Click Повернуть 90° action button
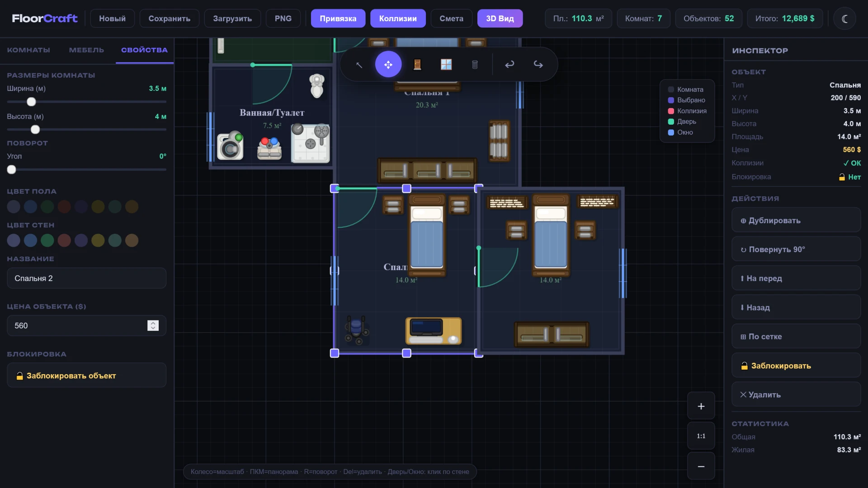The width and height of the screenshot is (868, 488). 796,249
